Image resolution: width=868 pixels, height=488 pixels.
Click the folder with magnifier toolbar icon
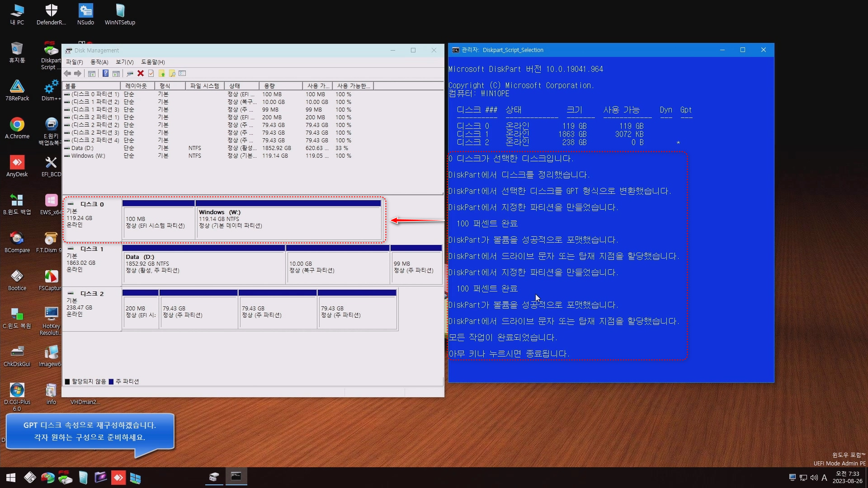pyautogui.click(x=172, y=74)
